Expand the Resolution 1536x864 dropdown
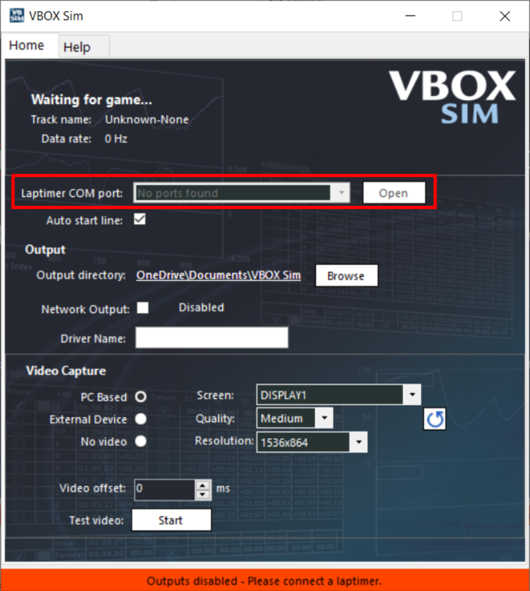The image size is (530, 591). coord(358,442)
